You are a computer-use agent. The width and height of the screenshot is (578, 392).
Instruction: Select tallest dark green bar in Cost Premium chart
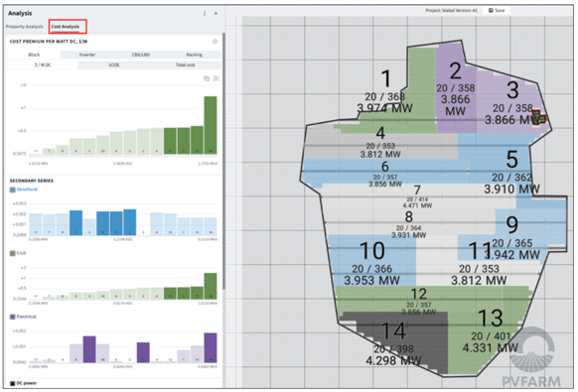coord(211,125)
